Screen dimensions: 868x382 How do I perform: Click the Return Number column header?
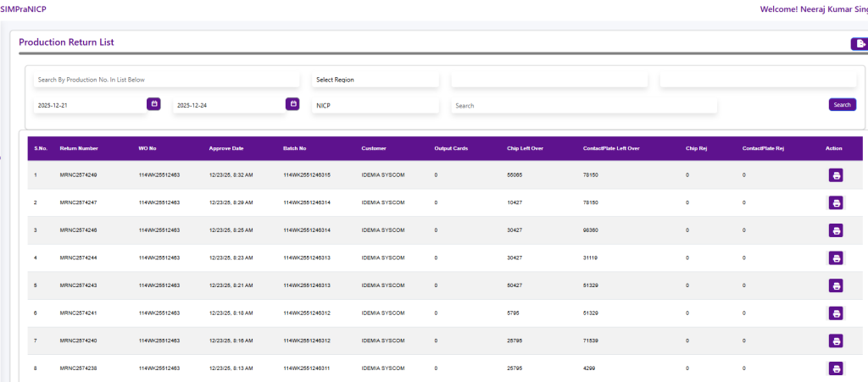click(x=79, y=148)
